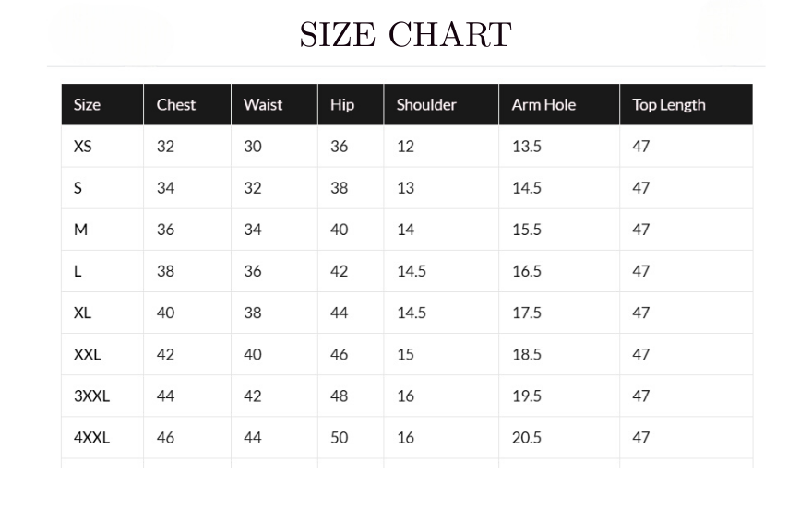Click the M size row label
This screenshot has height=520, width=812.
(80, 230)
